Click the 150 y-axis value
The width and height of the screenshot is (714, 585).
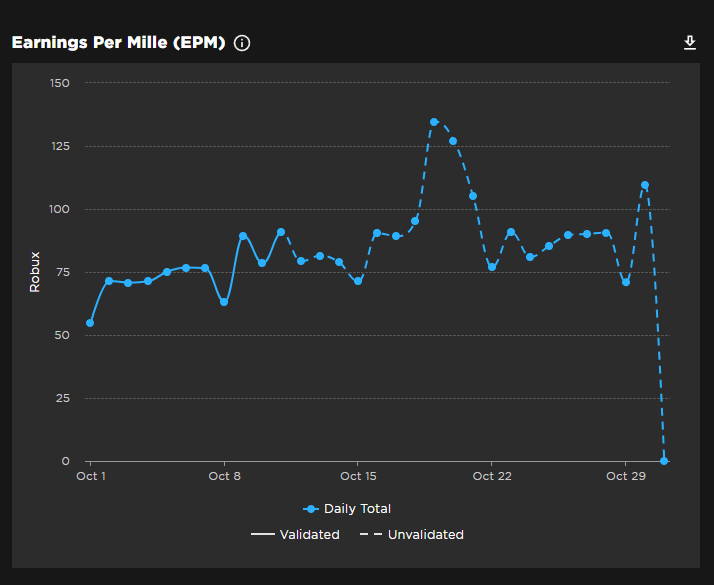(x=59, y=83)
